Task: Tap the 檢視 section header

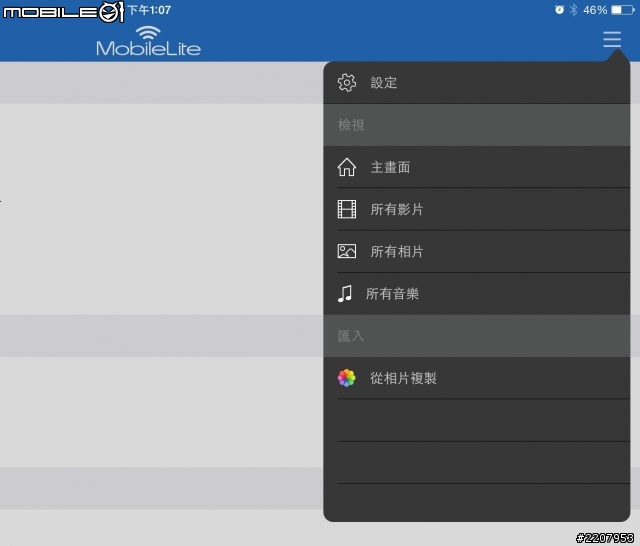Action: click(x=477, y=125)
